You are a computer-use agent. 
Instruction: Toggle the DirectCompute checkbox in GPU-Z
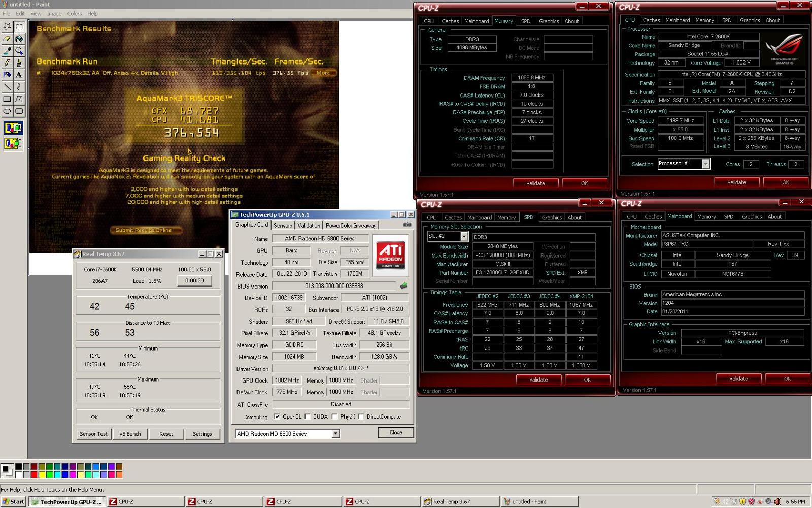click(361, 417)
